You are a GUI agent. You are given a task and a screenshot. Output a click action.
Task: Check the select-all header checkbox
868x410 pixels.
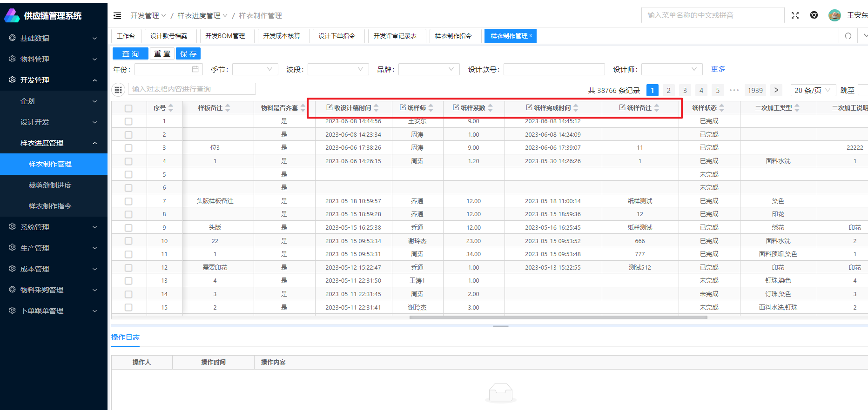[128, 108]
